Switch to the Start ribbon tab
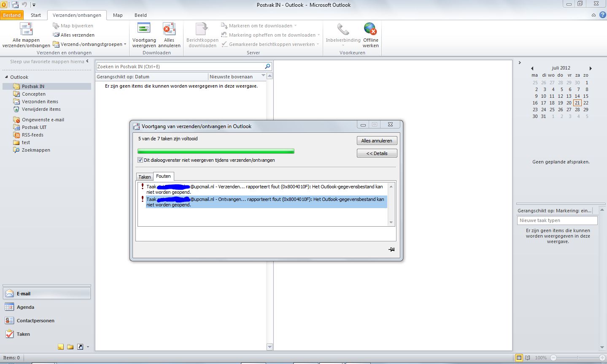The image size is (607, 364). tap(36, 15)
